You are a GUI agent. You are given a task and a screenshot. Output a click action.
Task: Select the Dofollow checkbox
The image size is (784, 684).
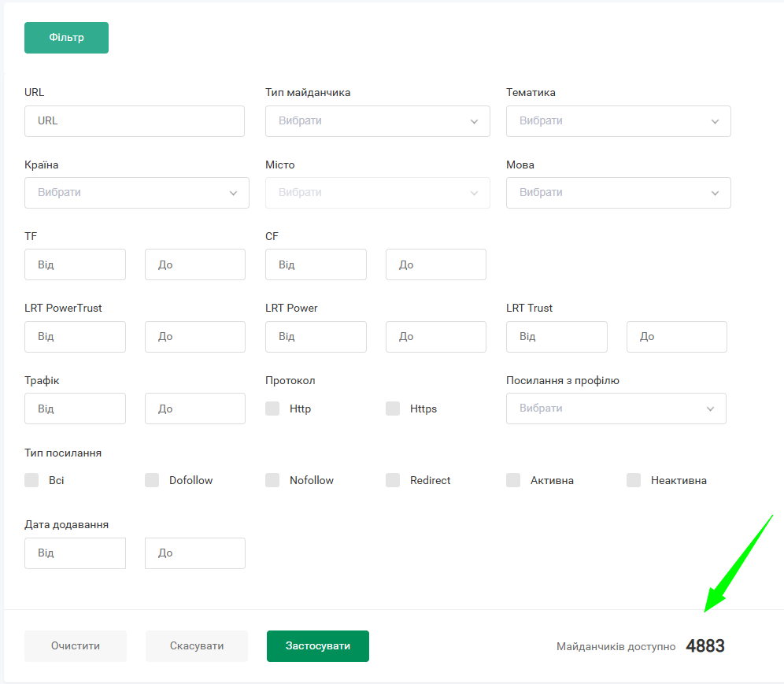point(152,480)
